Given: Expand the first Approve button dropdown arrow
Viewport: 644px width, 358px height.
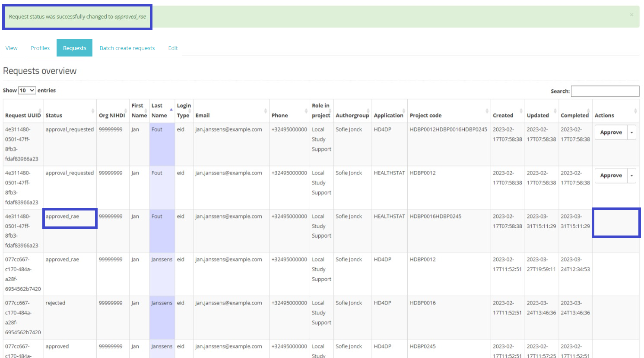Looking at the screenshot, I should tap(631, 132).
